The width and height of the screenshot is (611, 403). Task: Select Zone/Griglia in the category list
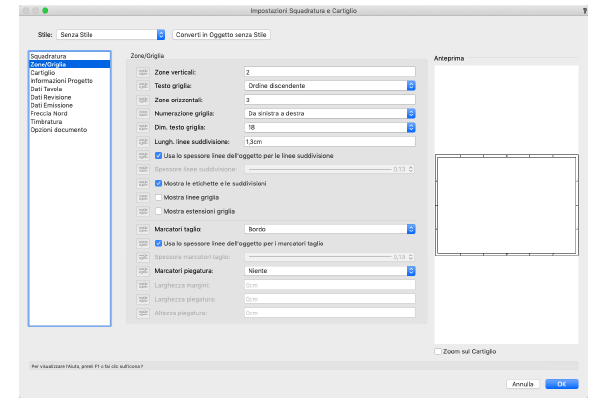point(70,64)
